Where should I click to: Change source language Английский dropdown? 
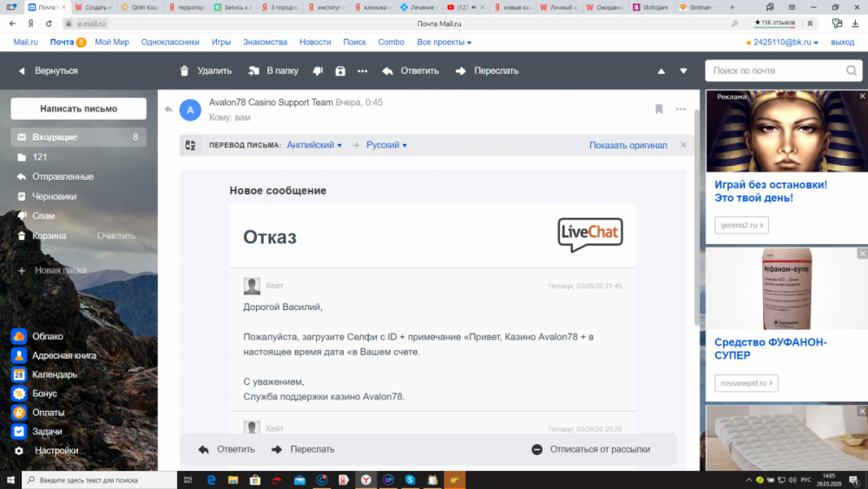[x=314, y=145]
